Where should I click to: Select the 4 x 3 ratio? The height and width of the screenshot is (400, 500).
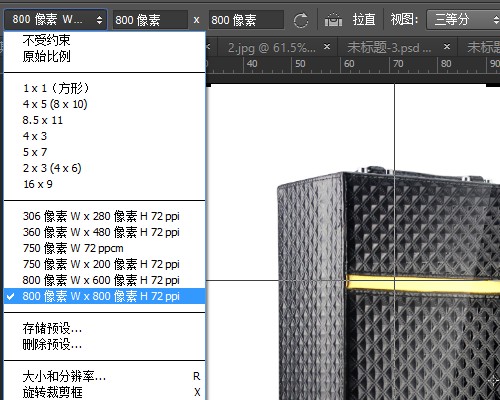104,136
